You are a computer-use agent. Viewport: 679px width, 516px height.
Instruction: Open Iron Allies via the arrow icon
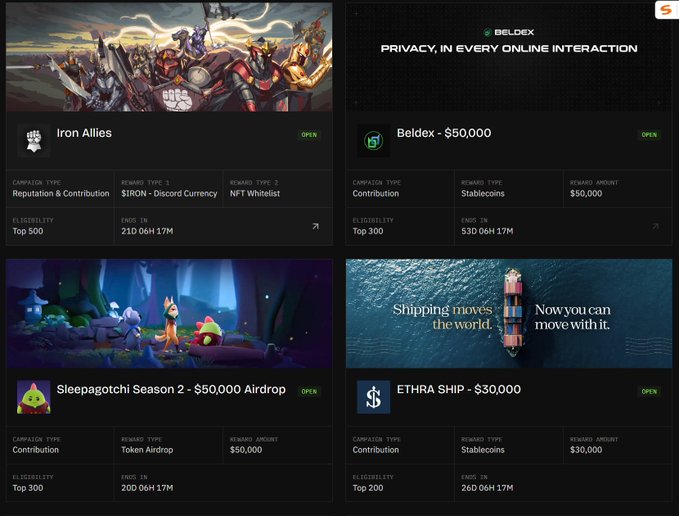click(316, 226)
